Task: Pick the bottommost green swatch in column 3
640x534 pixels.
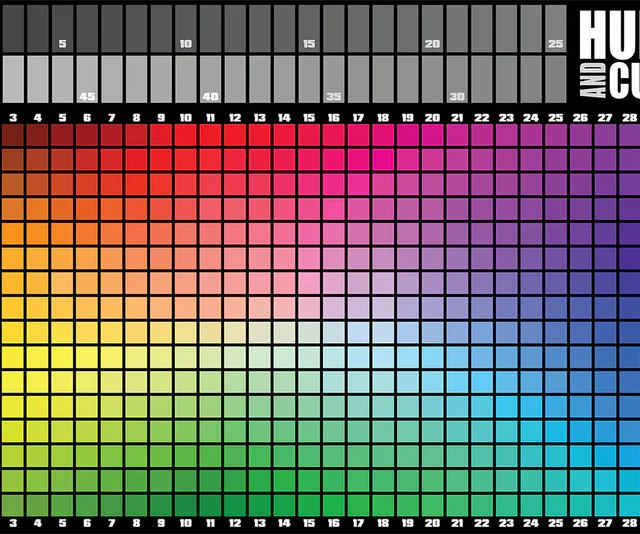Action: (13, 506)
